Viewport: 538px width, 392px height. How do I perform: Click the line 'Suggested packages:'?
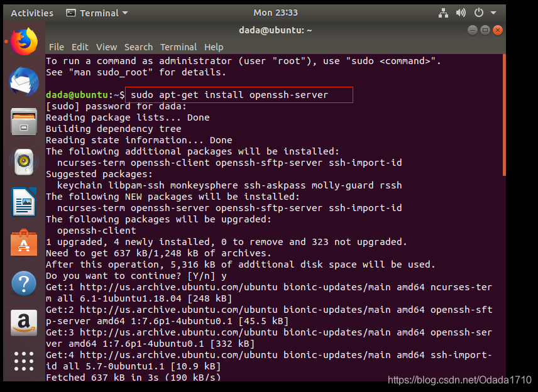99,174
